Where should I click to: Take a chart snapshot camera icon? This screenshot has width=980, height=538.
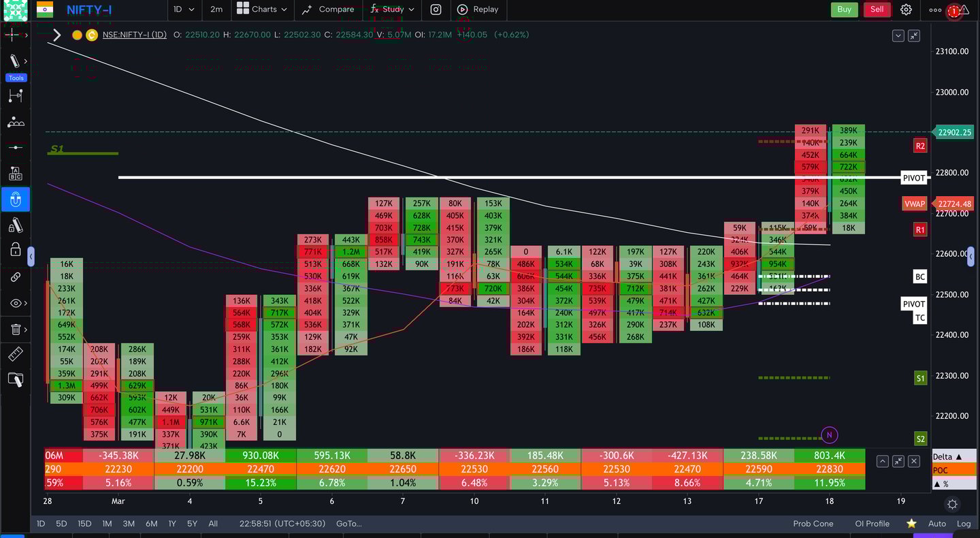click(x=436, y=10)
